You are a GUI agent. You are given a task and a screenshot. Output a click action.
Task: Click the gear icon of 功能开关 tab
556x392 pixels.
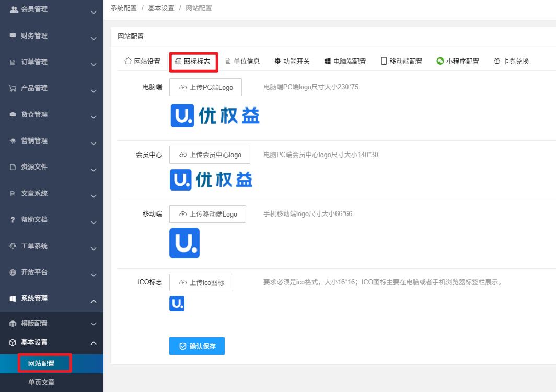tap(277, 61)
